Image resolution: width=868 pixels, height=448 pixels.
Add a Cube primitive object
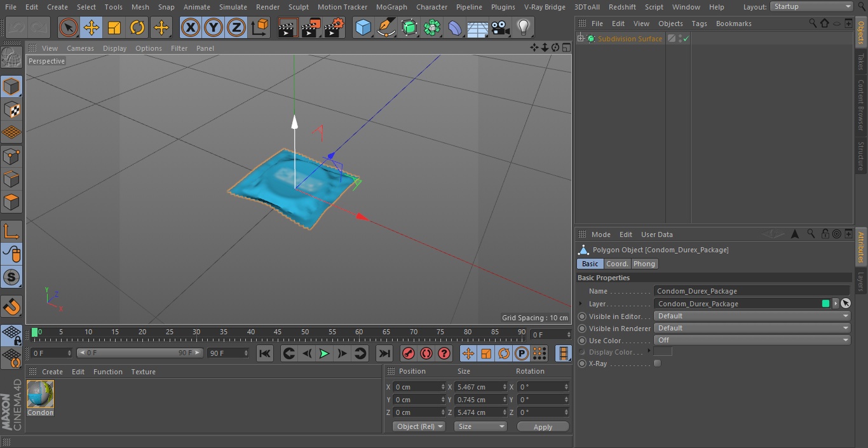pos(363,27)
